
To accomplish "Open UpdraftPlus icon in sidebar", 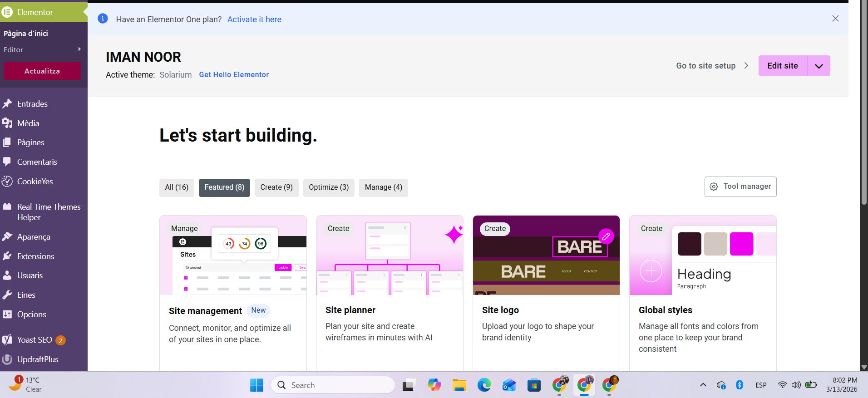I will (7, 359).
